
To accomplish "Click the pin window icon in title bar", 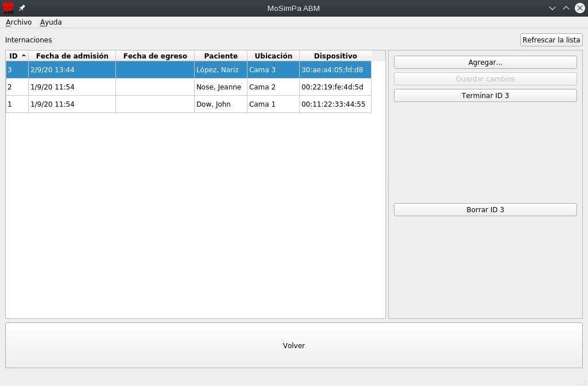I will (22, 8).
